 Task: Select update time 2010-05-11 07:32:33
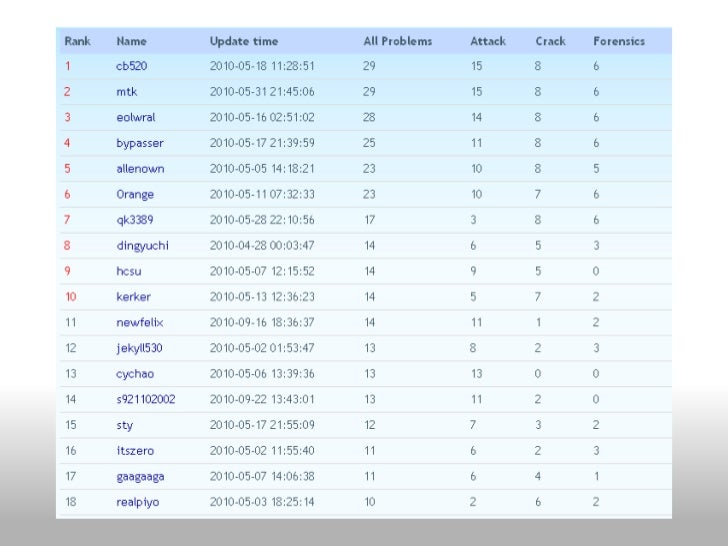pyautogui.click(x=262, y=194)
